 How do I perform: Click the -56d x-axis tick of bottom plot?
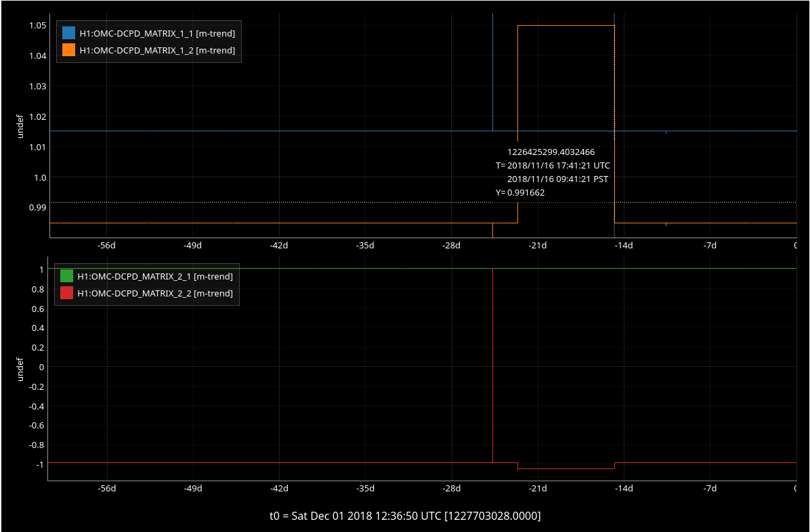tap(106, 488)
